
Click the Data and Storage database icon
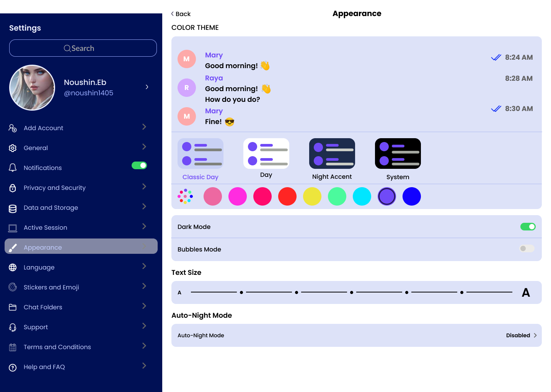click(x=13, y=207)
